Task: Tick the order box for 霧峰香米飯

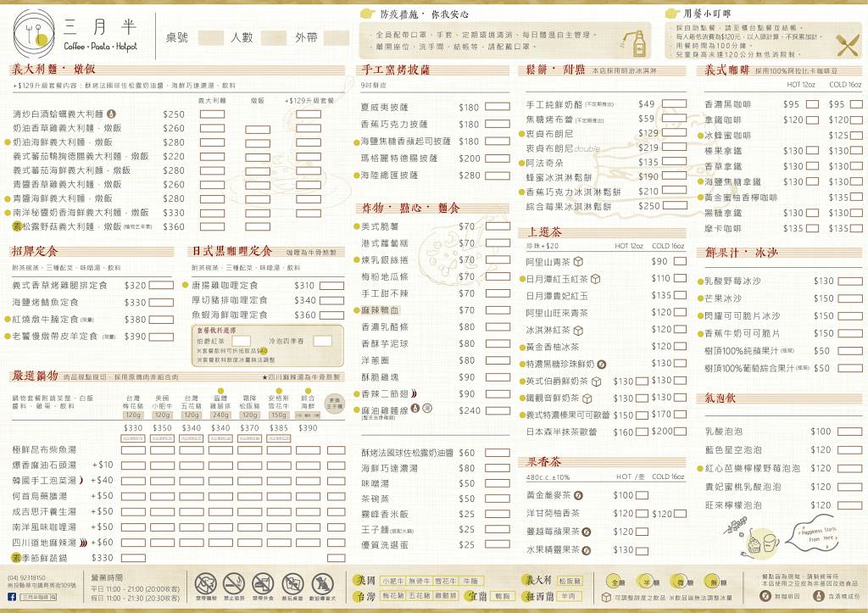Action: tap(498, 515)
